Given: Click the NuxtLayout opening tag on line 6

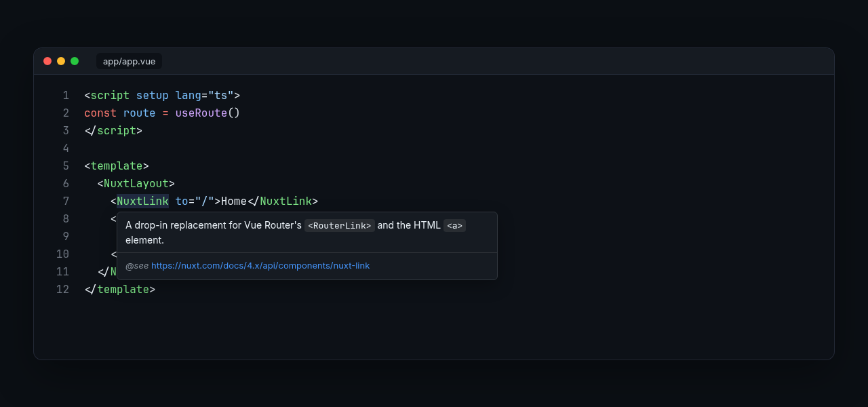Looking at the screenshot, I should click(136, 183).
